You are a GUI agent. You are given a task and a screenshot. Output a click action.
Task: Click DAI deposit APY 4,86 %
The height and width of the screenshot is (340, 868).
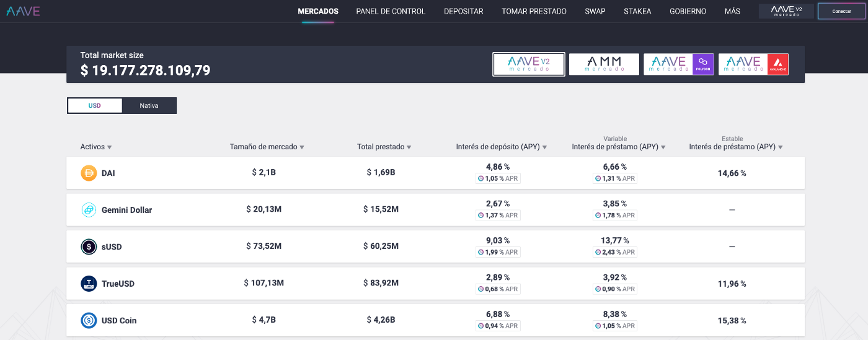coord(498,167)
